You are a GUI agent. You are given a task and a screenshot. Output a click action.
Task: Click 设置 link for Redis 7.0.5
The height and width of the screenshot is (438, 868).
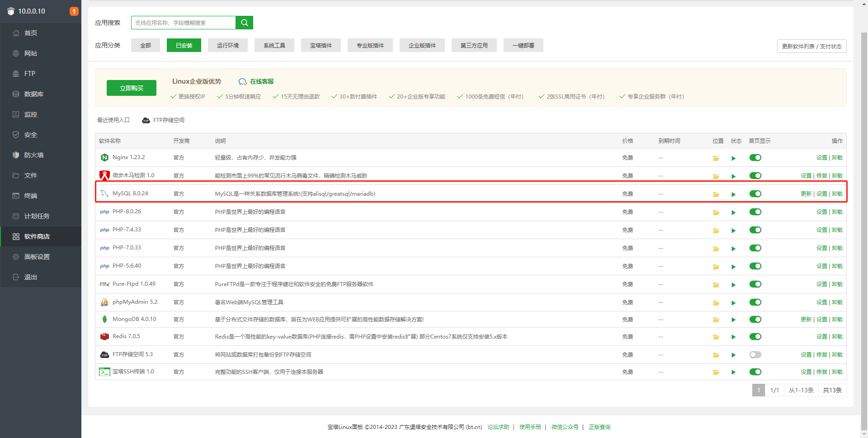click(822, 337)
